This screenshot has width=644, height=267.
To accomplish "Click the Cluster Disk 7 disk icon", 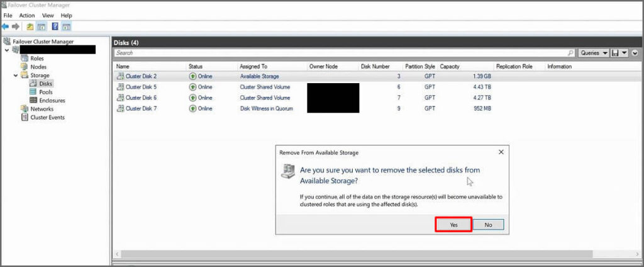I will pyautogui.click(x=120, y=108).
